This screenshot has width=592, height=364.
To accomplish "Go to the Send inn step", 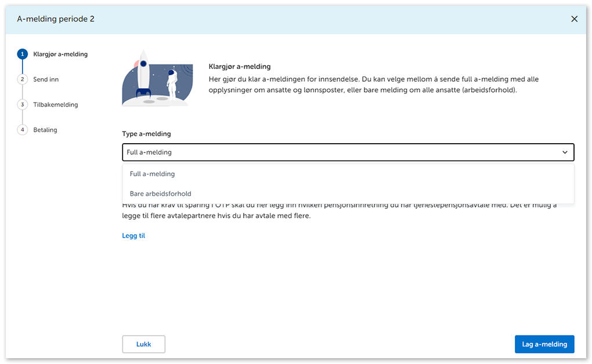I will pyautogui.click(x=46, y=79).
